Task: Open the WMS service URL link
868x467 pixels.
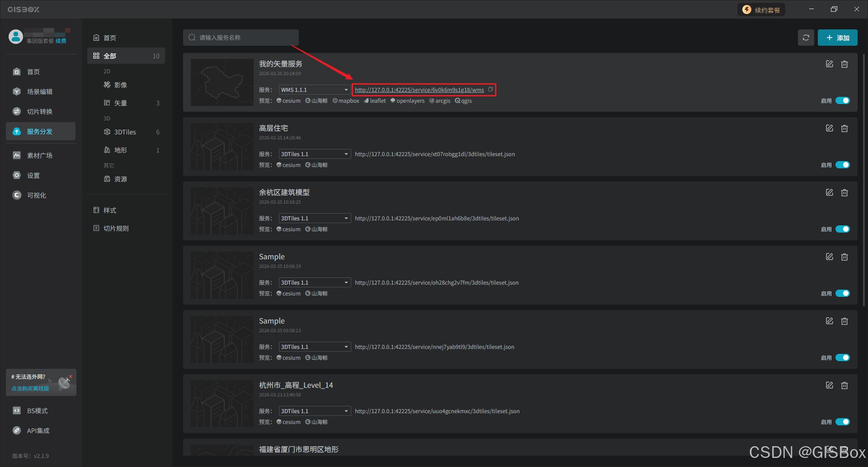Action: 419,90
